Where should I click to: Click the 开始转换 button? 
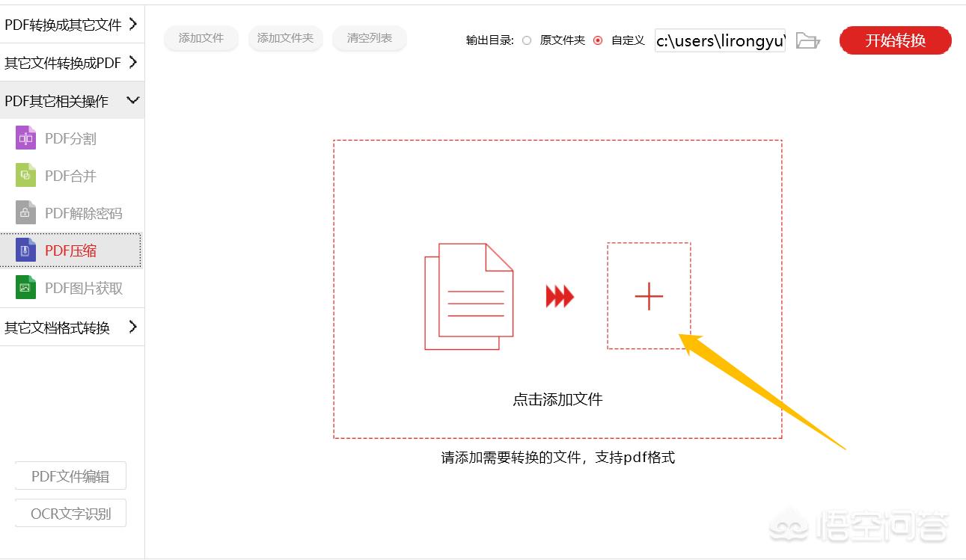[x=895, y=41]
